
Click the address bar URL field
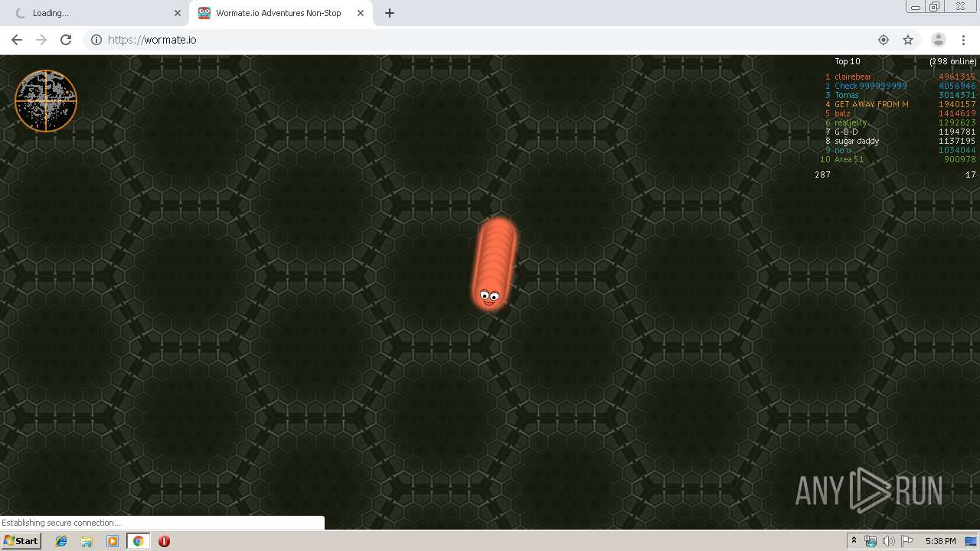[x=490, y=40]
